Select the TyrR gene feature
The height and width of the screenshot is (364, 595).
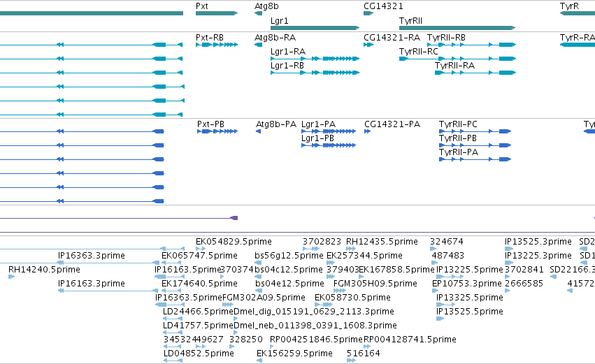click(577, 13)
